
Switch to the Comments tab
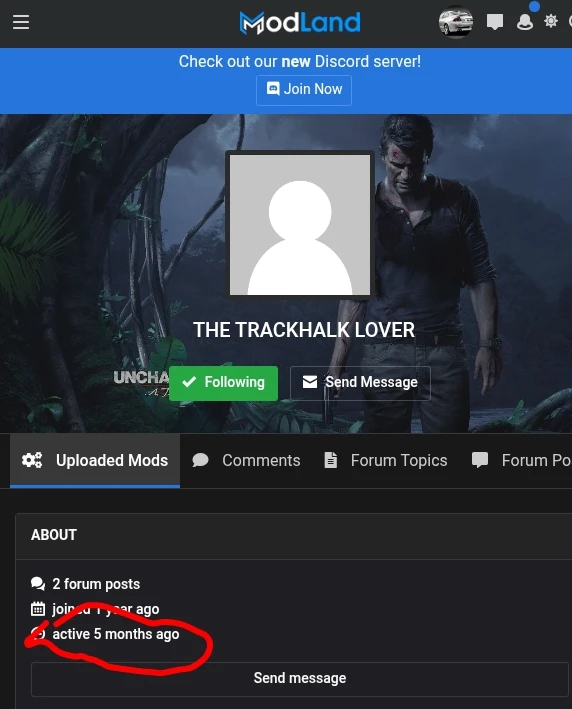point(246,460)
